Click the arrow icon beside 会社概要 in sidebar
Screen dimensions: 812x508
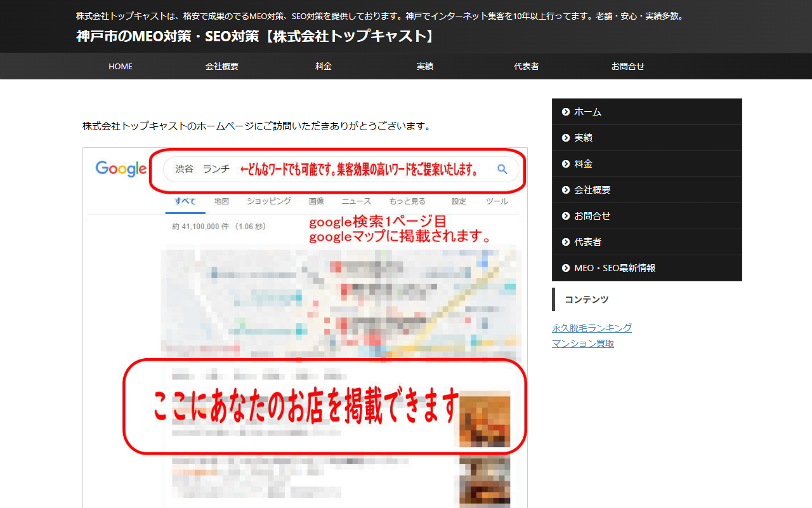click(566, 190)
